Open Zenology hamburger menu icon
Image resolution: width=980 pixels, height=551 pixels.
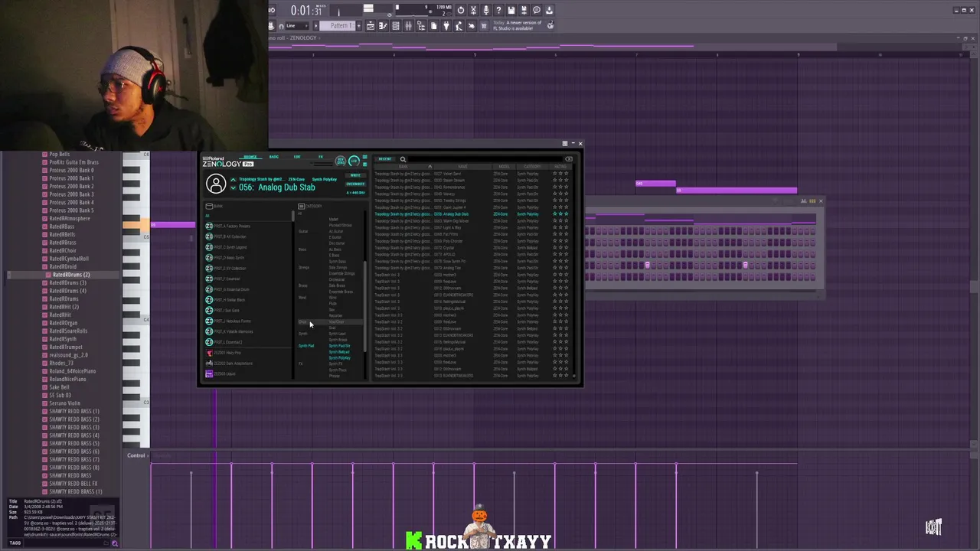click(365, 157)
